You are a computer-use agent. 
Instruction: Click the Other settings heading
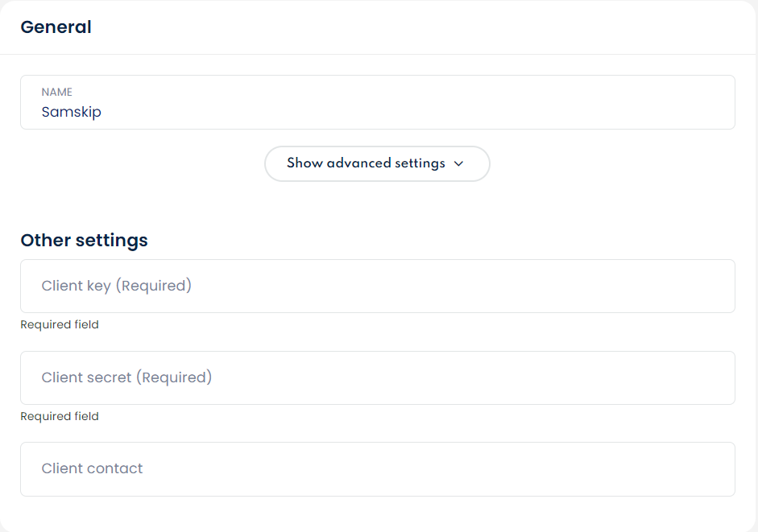[84, 240]
